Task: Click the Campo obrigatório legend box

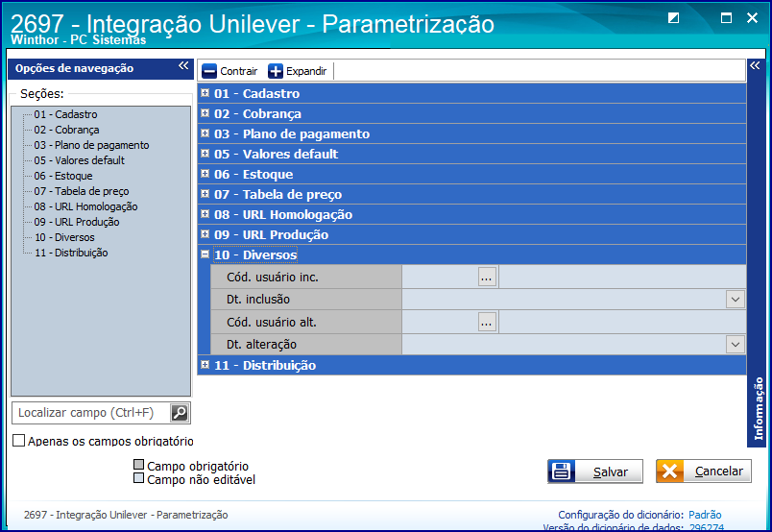Action: tap(139, 465)
